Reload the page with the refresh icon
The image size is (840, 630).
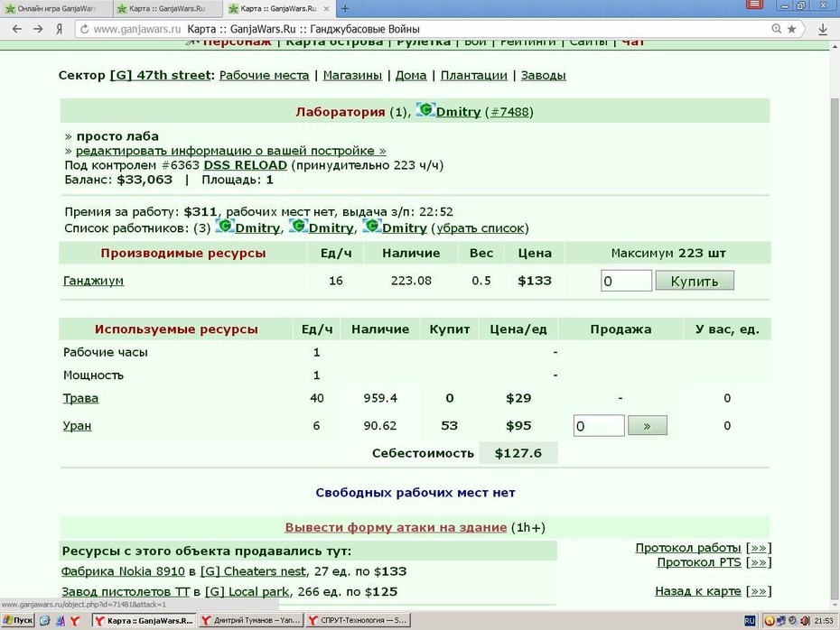pos(84,30)
